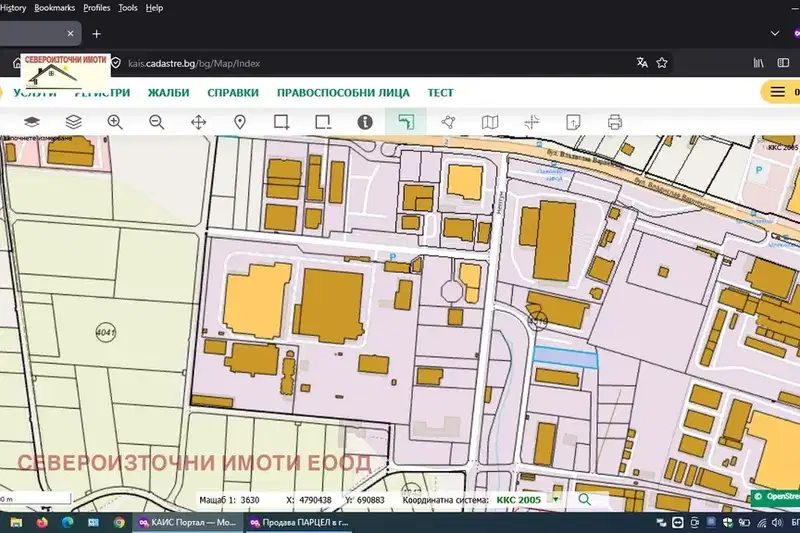Open browser Profiles menu
This screenshot has height=533, width=800.
coord(96,8)
